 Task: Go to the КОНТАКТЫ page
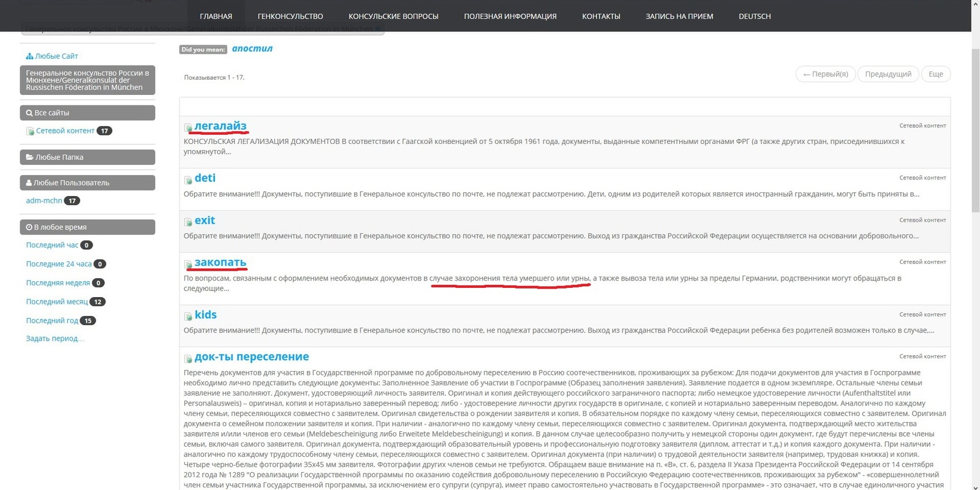point(601,17)
